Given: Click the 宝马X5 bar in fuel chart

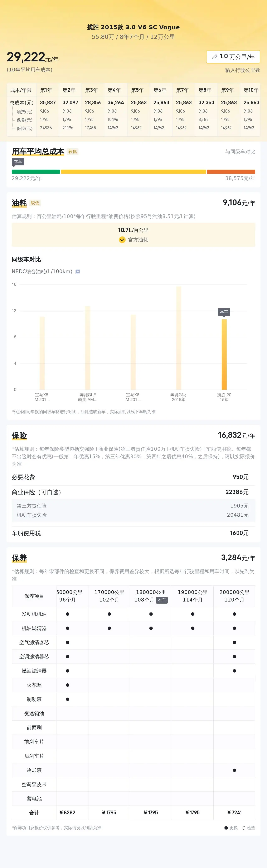Looking at the screenshot, I should (42, 353).
